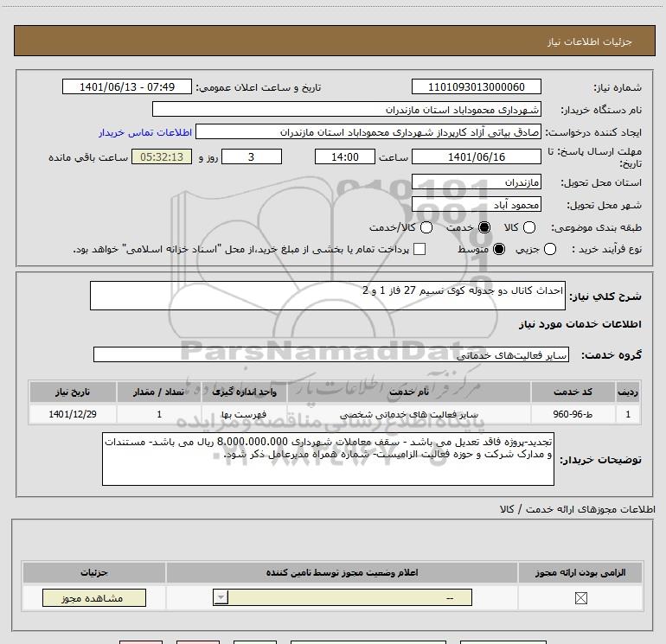Click the مشاهده مجوز button

click(x=94, y=597)
